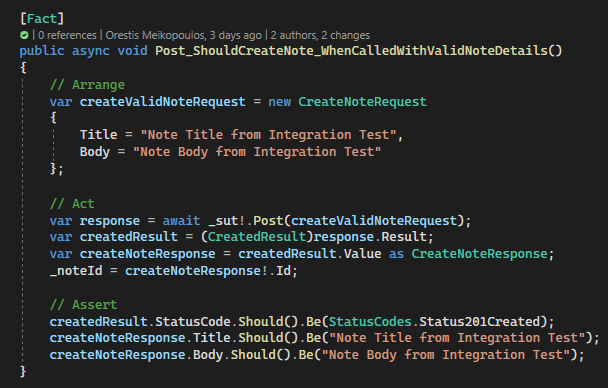Click string "Note Title from Integration Test" in initializer

269,135
